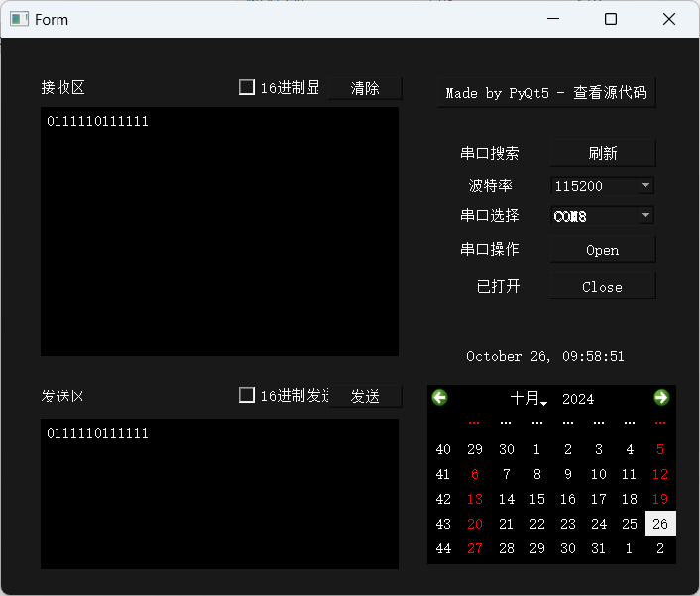This screenshot has width=700, height=596.
Task: Open the COM8 serial port dropdown
Action: [x=603, y=216]
